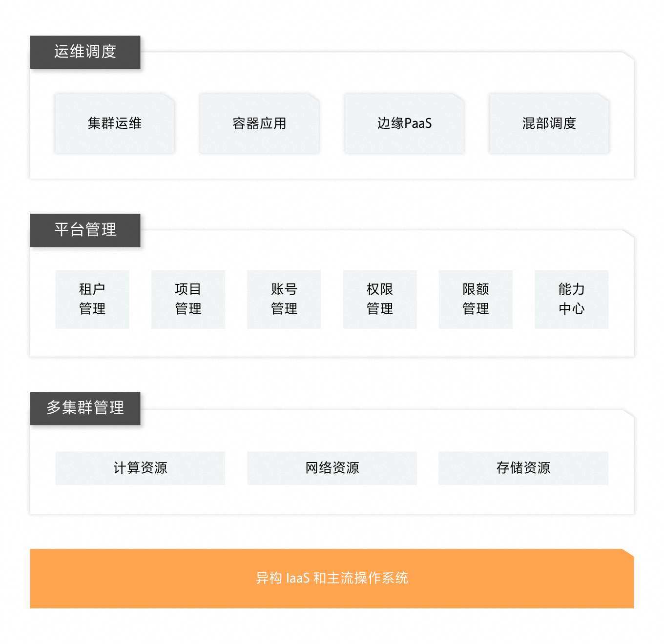664x644 pixels.
Task: Click the 账号管理 tile
Action: click(284, 299)
